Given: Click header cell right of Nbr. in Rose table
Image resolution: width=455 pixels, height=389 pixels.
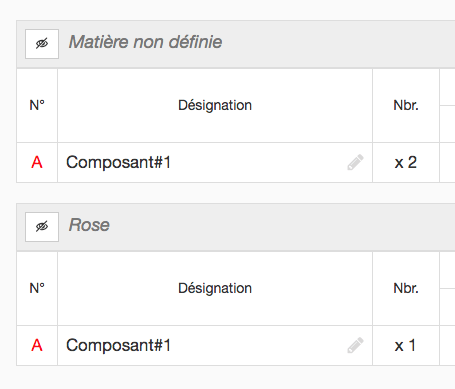Looking at the screenshot, I should (447, 270).
